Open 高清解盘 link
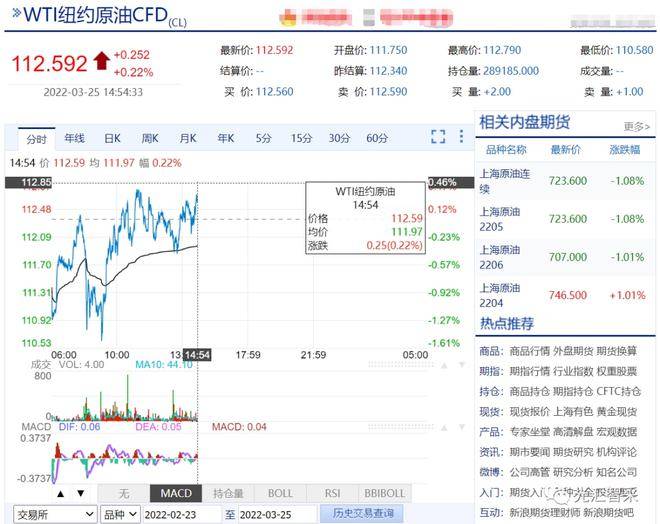 tap(573, 432)
